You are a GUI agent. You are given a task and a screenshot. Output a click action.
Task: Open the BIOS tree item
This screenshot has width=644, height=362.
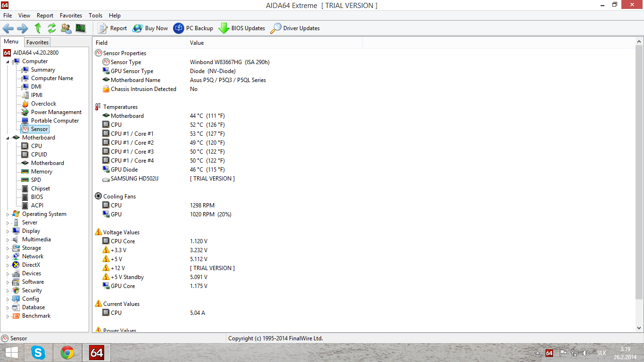37,197
